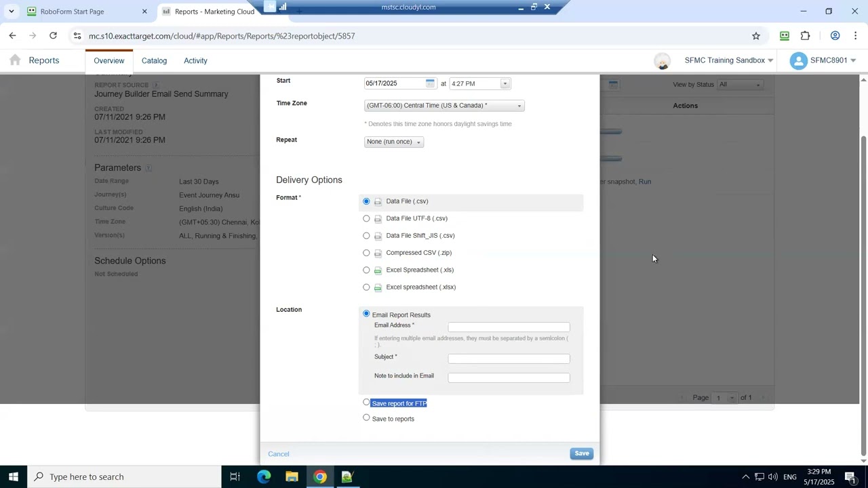868x488 pixels.
Task: Open the browser extensions puzzle icon
Action: pos(806,36)
